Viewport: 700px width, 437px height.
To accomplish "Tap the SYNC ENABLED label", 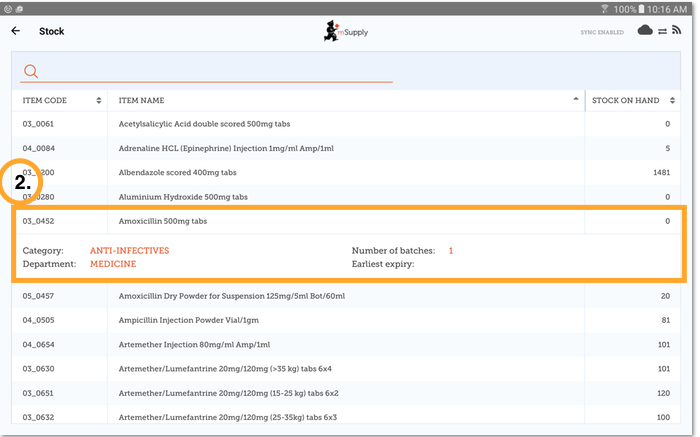I will click(602, 32).
